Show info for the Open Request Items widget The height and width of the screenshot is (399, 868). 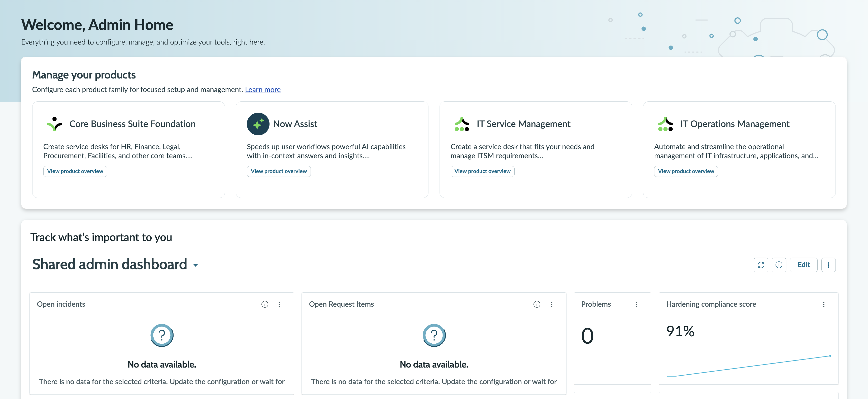pos(537,304)
